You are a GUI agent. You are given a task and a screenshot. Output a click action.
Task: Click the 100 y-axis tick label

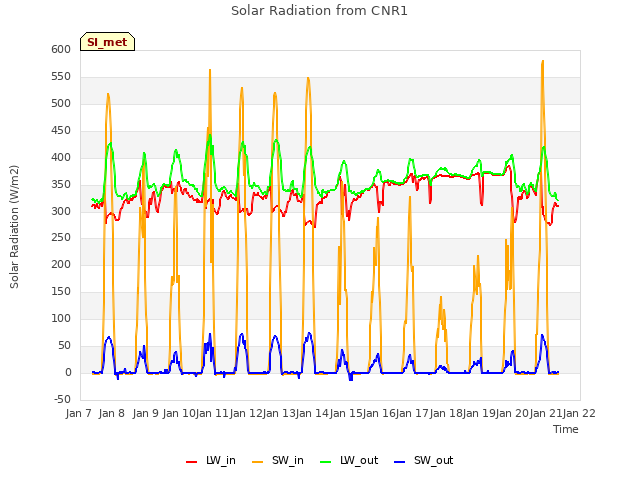click(61, 318)
